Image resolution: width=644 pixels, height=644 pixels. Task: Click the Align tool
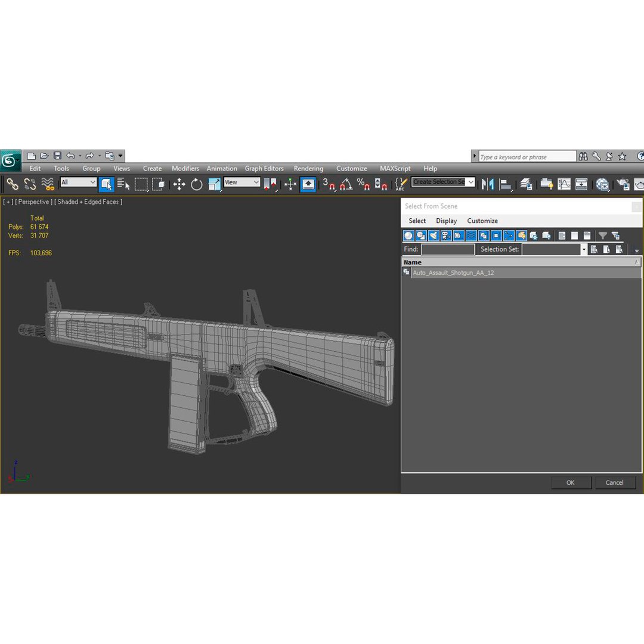tap(505, 184)
